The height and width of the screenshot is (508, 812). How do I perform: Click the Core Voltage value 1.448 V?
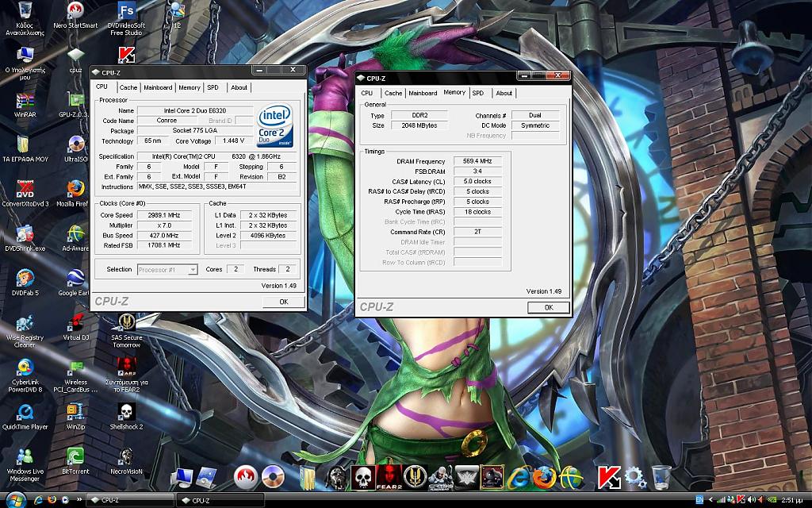(x=234, y=140)
